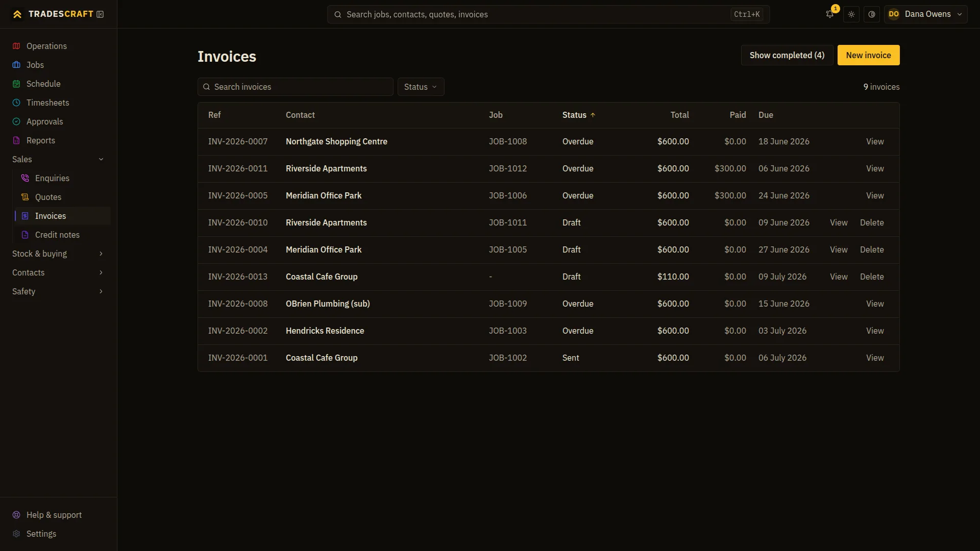
Task: Open Credit notes under Sales
Action: tap(62, 235)
